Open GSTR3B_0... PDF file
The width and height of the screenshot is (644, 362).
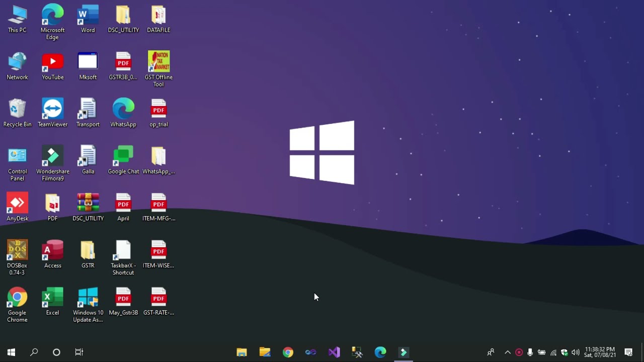123,66
